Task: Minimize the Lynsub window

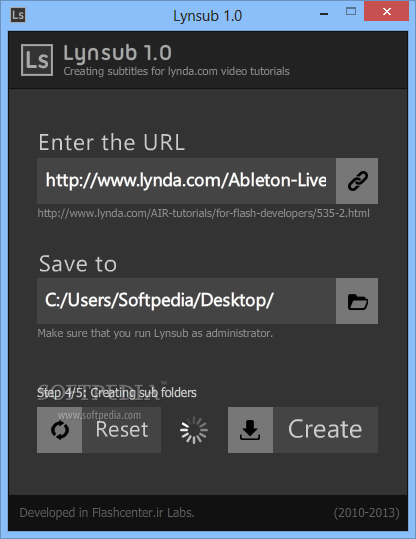Action: coord(324,14)
